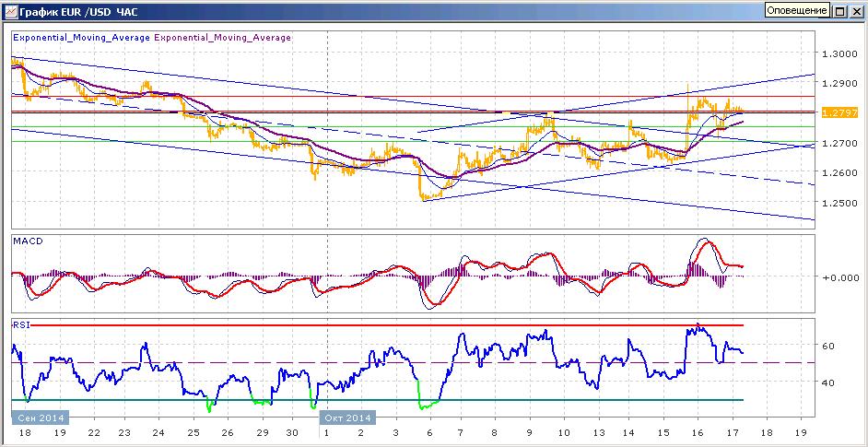This screenshot has width=868, height=447.
Task: Close the EUR/USD chart window
Action: (x=855, y=11)
